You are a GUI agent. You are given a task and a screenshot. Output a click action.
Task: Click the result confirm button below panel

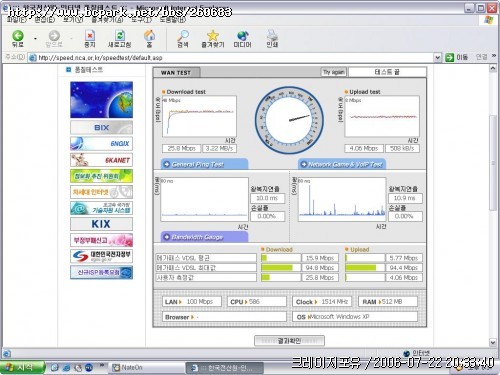[289, 341]
